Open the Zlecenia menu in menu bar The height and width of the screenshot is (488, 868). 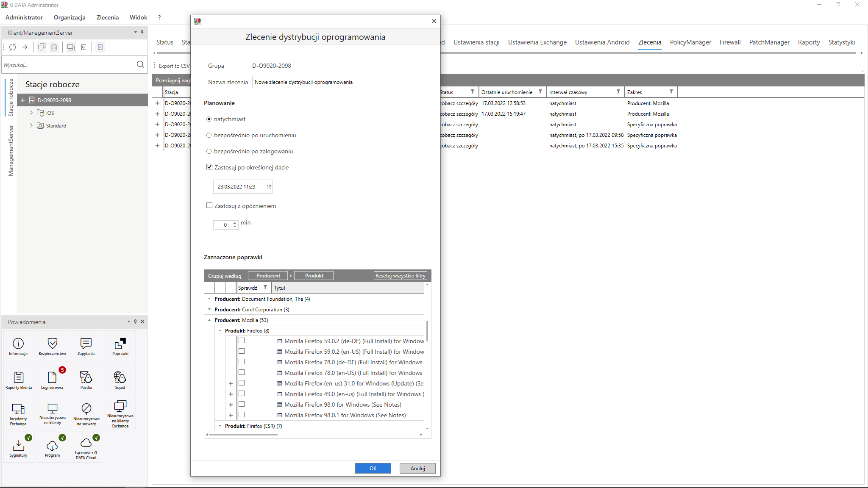(x=108, y=17)
